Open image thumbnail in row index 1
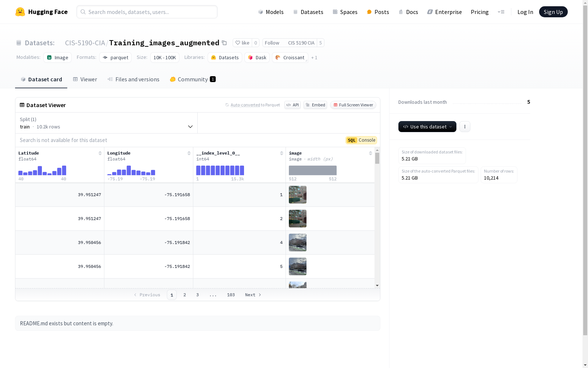Image resolution: width=588 pixels, height=368 pixels. [x=298, y=195]
